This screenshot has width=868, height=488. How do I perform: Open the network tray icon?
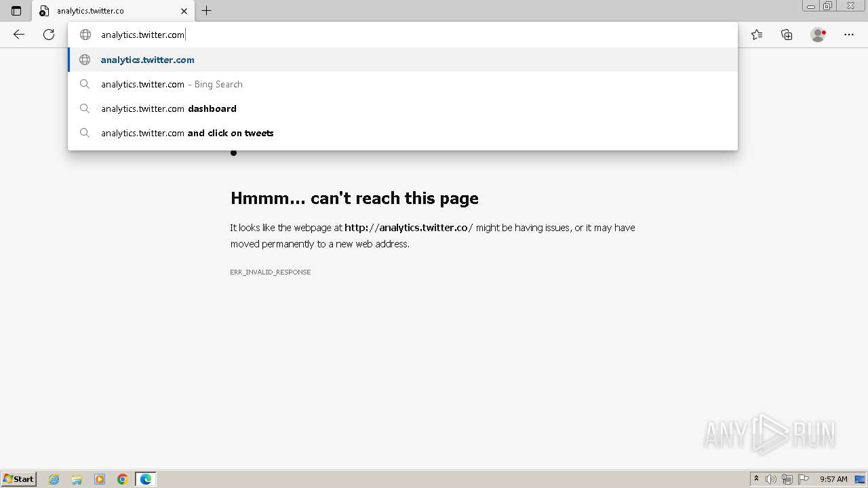787,479
